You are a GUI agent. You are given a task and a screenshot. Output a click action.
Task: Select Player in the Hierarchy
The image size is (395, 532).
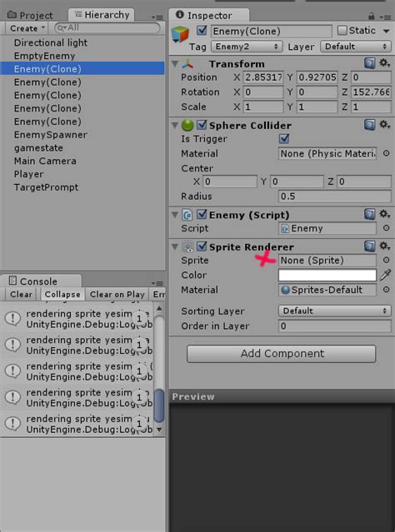tap(29, 174)
